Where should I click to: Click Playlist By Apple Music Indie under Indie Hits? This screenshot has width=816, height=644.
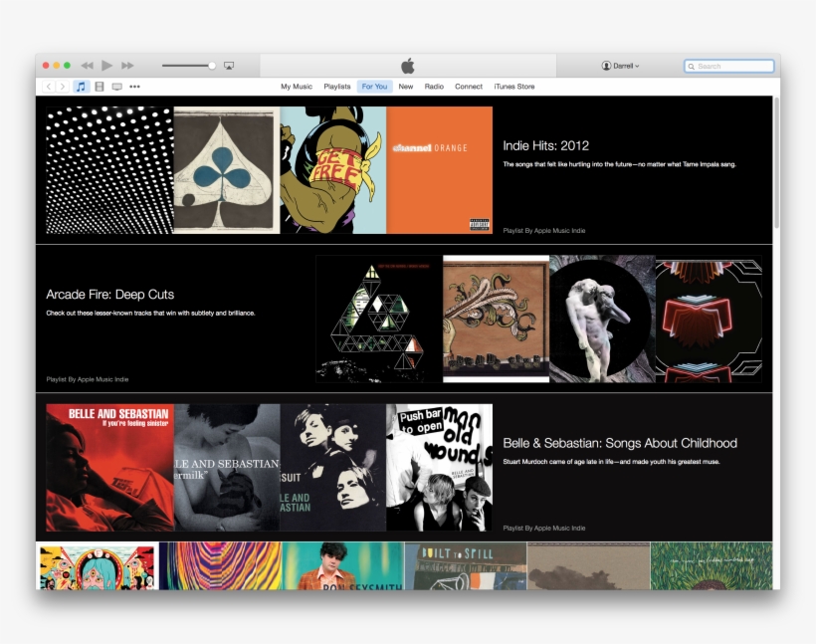click(543, 231)
